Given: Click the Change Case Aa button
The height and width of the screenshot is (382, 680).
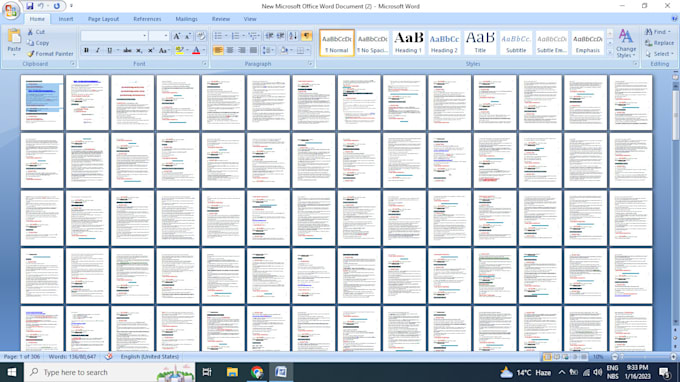Looking at the screenshot, I should coord(163,51).
